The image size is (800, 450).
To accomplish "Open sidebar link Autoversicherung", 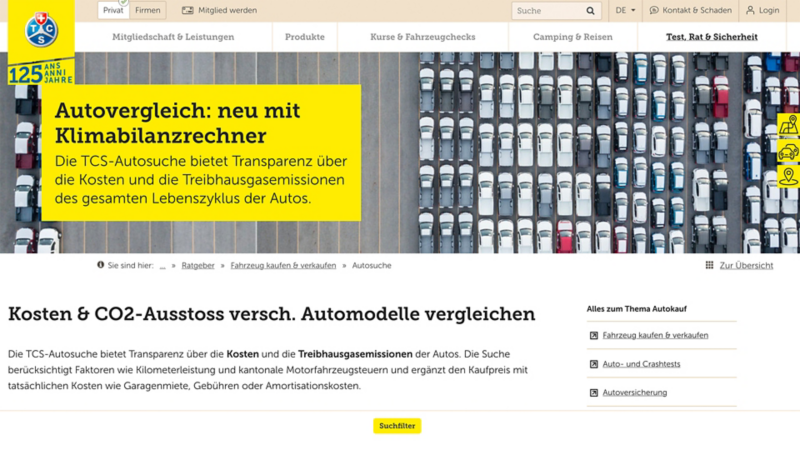I will (635, 392).
